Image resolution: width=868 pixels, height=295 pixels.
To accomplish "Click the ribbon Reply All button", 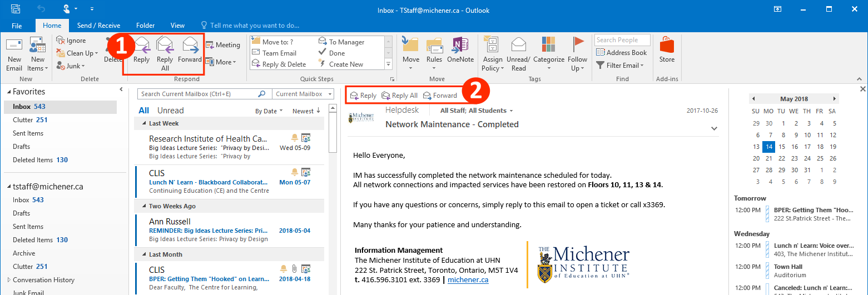I will (x=165, y=54).
